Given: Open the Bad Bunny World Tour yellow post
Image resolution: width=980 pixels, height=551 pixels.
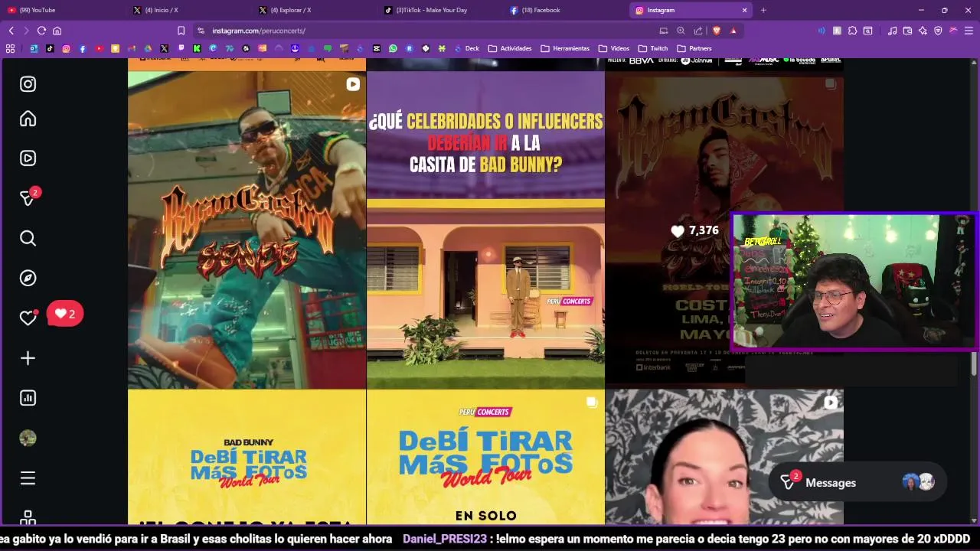Looking at the screenshot, I should (x=247, y=458).
